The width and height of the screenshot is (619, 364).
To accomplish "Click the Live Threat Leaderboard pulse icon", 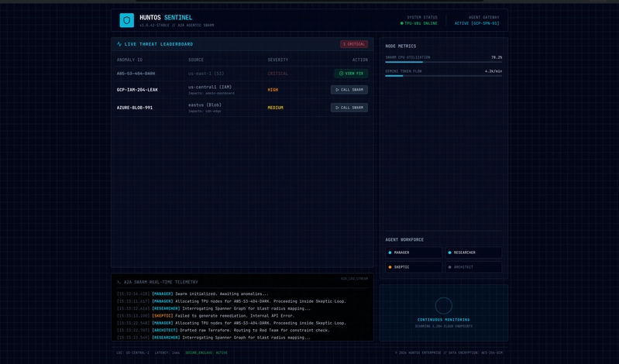I will [x=119, y=44].
